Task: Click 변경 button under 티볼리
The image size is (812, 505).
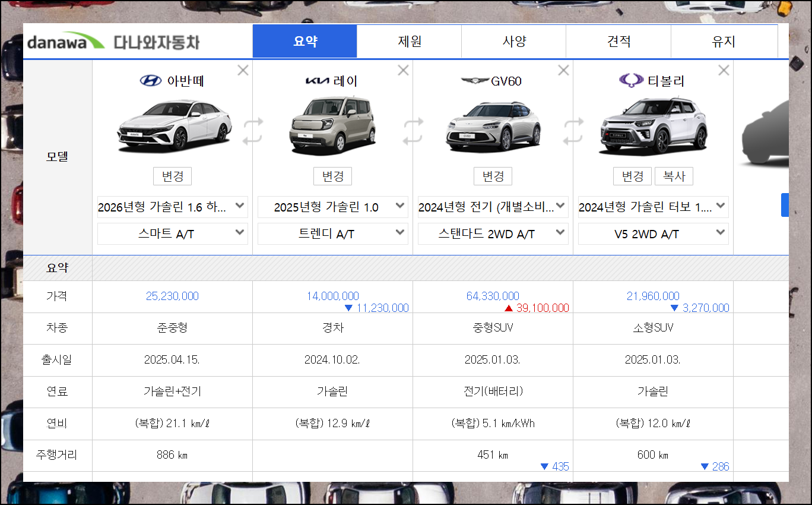Action: [x=633, y=176]
